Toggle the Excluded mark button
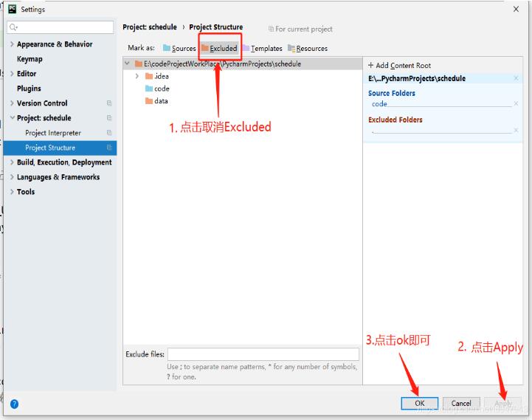Image resolution: width=532 pixels, height=420 pixels. [219, 48]
